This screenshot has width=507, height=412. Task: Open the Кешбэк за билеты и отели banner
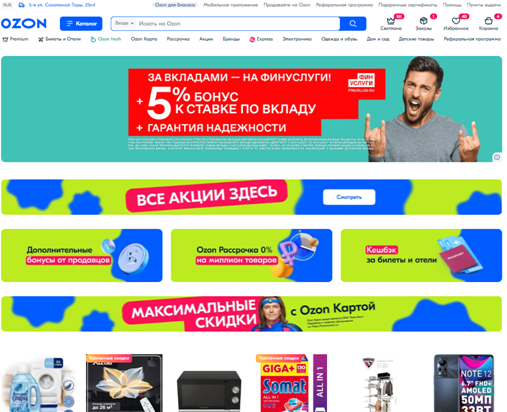point(421,255)
